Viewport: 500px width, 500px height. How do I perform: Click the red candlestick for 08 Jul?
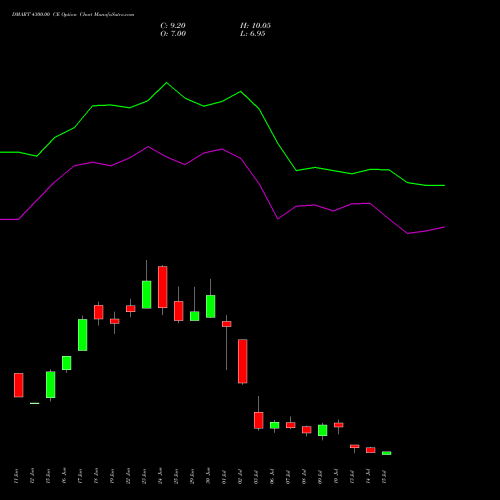click(307, 430)
